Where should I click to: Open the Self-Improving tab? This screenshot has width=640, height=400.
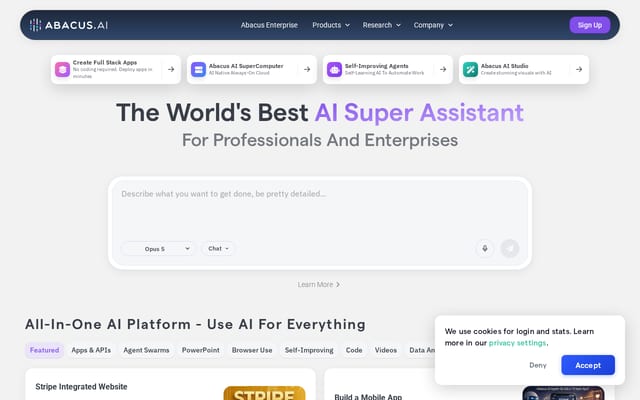(309, 350)
